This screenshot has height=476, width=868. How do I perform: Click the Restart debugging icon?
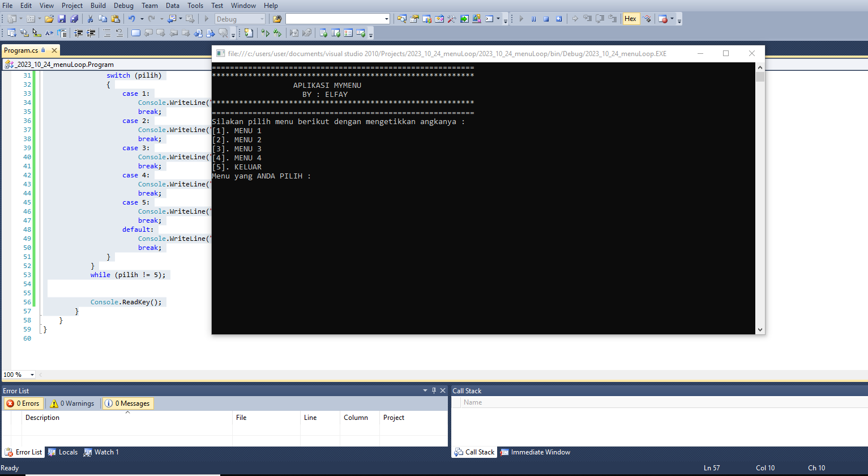559,19
